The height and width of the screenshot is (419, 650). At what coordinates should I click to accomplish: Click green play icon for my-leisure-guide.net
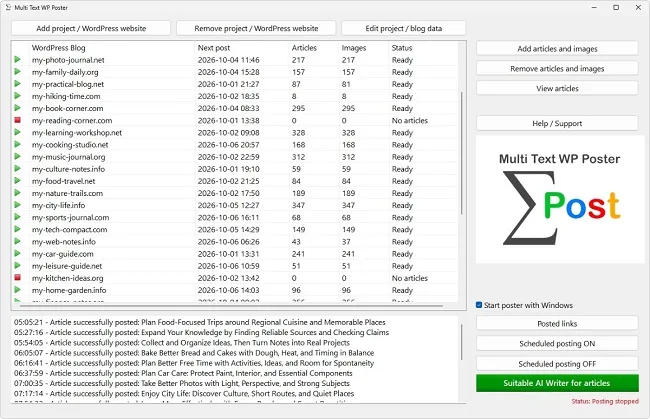coord(17,265)
